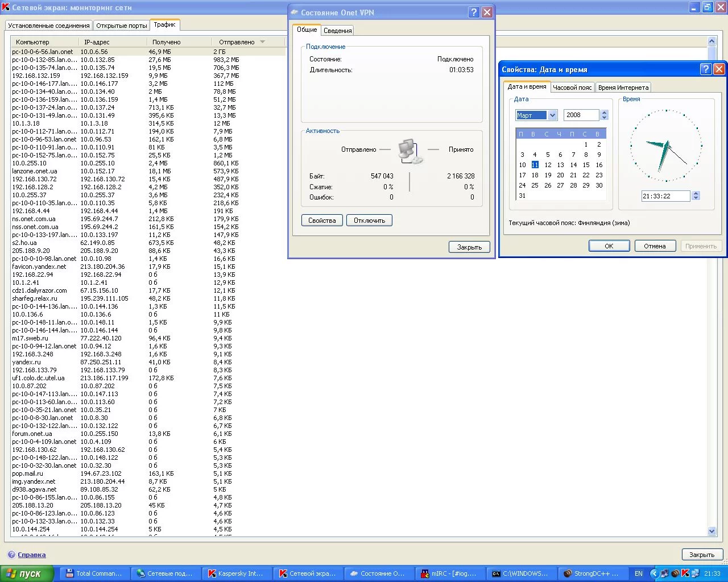The width and height of the screenshot is (728, 582).
Task: Click the Kaspersky icon in system tray
Action: click(685, 573)
